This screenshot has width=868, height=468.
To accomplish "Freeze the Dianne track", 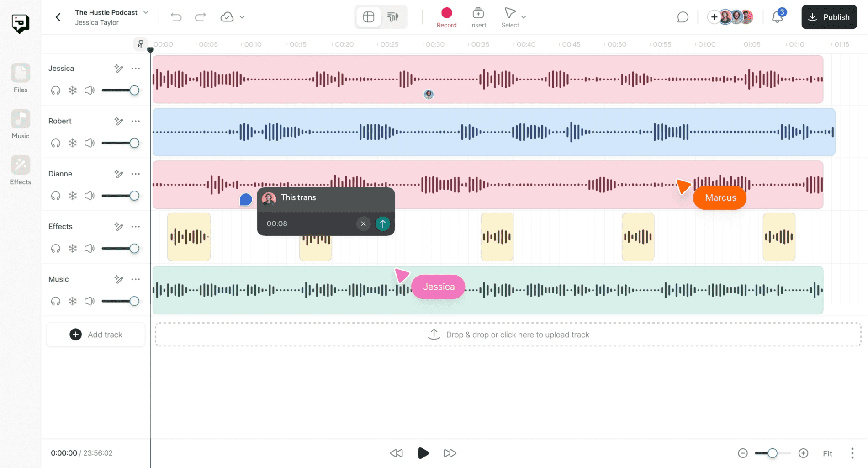I will tap(73, 196).
